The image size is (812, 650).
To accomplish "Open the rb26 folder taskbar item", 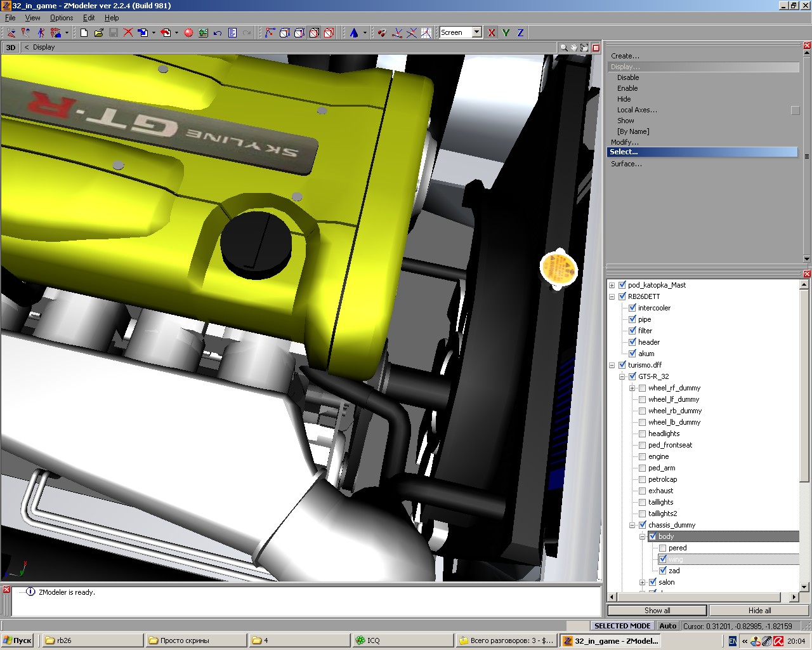I will [93, 640].
